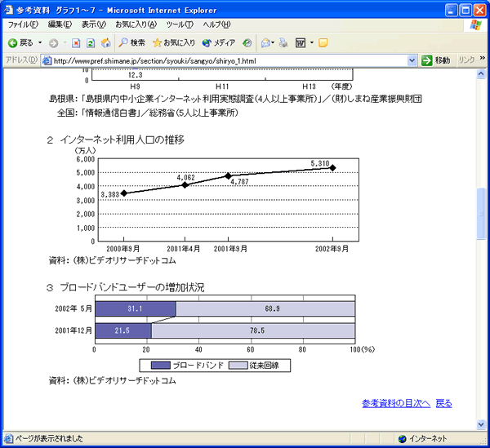The image size is (490, 448).
Task: Open the Edit with Word dropdown arrow
Action: pos(312,42)
